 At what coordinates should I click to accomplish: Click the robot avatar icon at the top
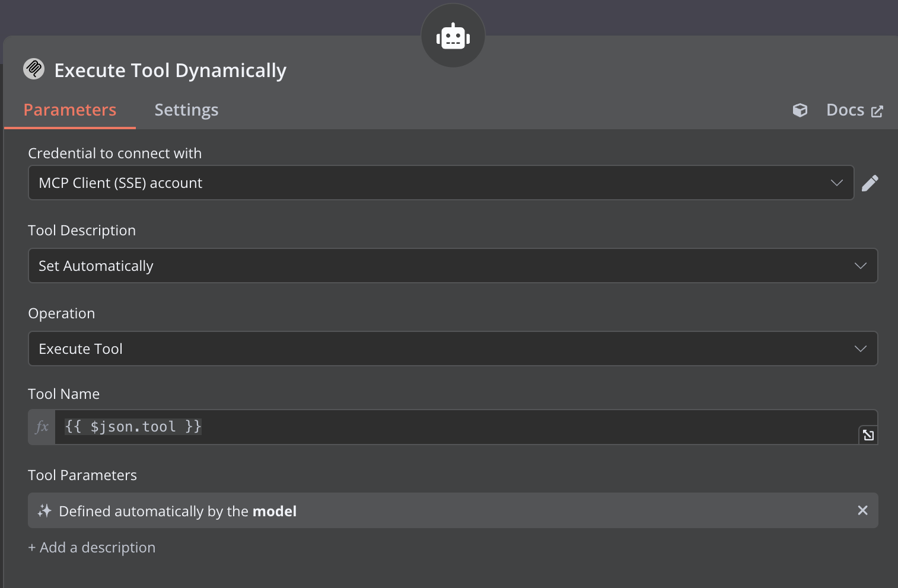pyautogui.click(x=453, y=36)
